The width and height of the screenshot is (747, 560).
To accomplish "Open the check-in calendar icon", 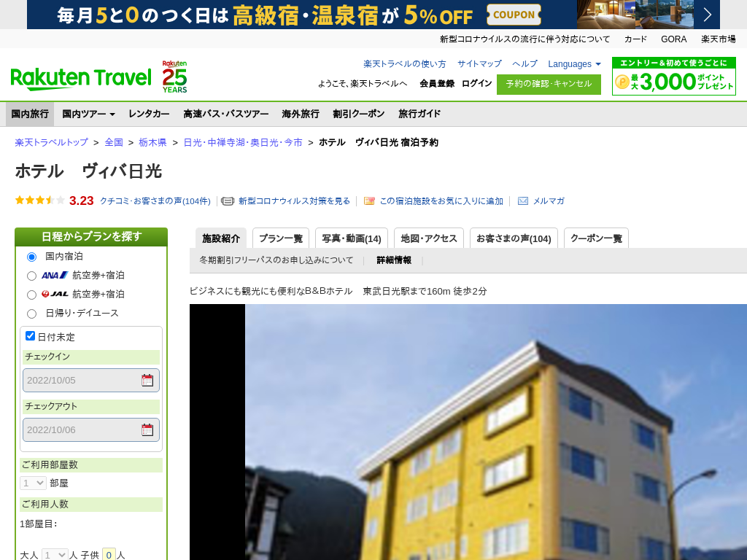I will click(x=147, y=380).
